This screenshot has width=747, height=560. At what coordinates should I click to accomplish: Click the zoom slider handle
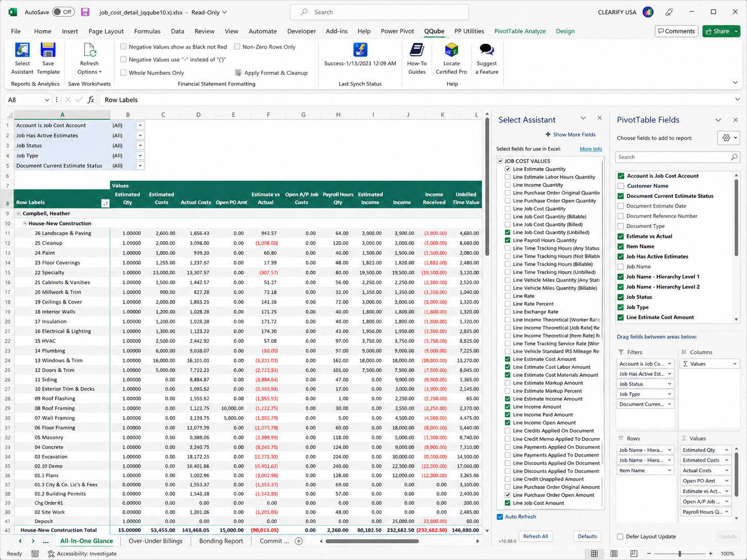point(680,553)
